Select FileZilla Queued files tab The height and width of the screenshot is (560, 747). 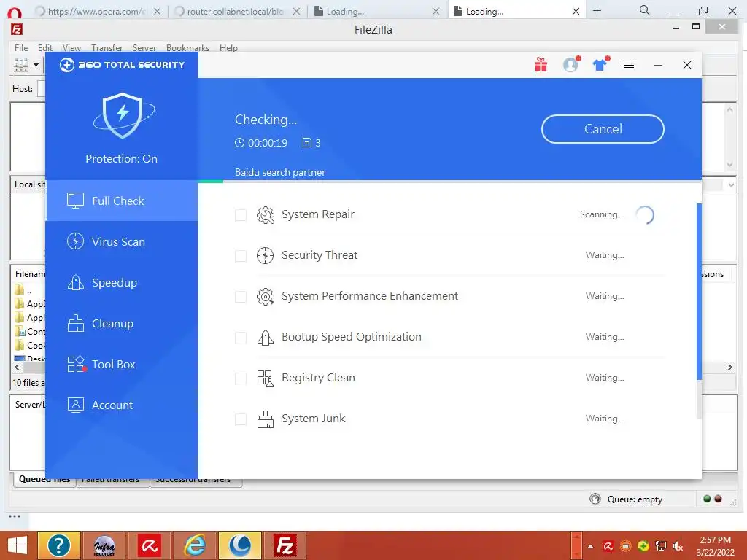coord(44,480)
